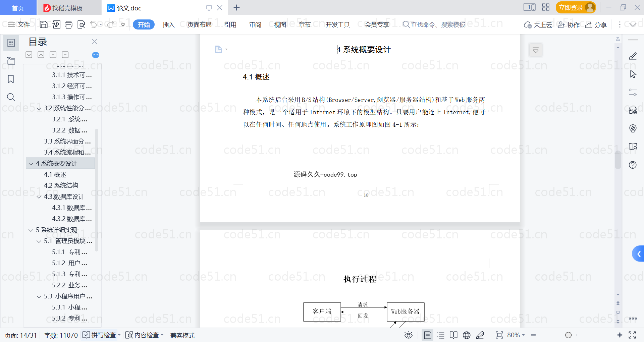Switch to the 引用 ribbon tab
This screenshot has width=644, height=342.
click(x=230, y=24)
